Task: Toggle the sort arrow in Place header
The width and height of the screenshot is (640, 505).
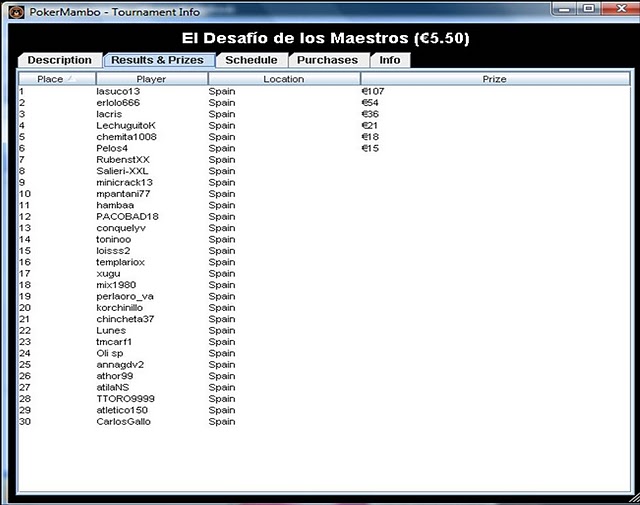Action: click(x=71, y=78)
